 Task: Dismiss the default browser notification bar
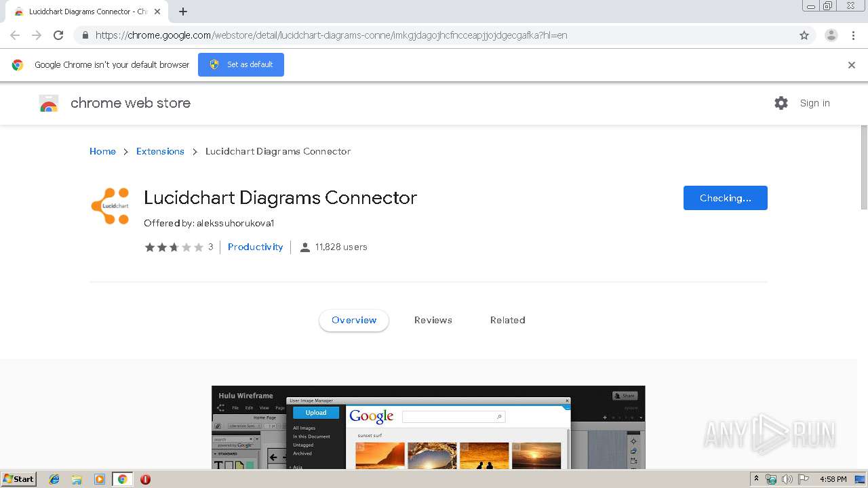(852, 65)
